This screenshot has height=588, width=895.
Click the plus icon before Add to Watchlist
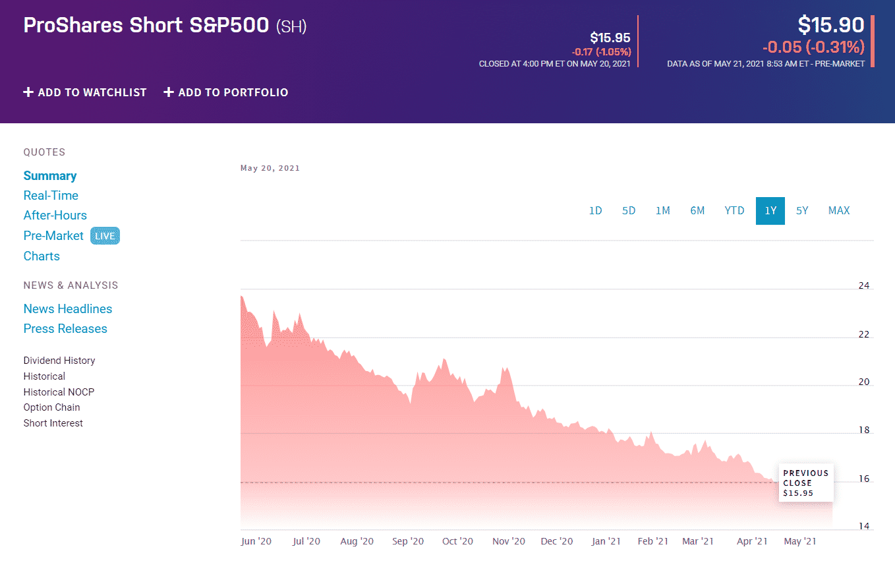point(28,92)
